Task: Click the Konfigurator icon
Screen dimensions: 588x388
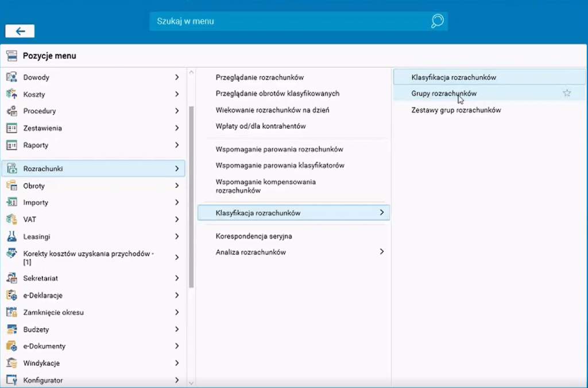Action: click(11, 380)
